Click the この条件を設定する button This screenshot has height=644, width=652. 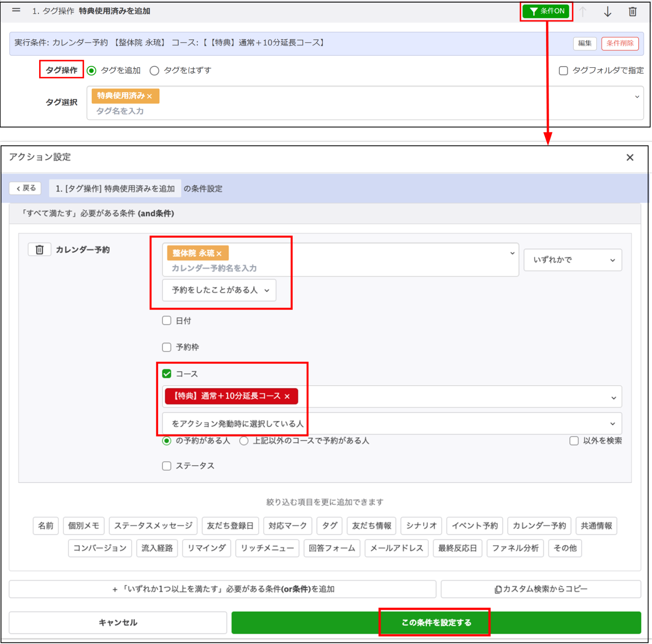click(x=435, y=623)
